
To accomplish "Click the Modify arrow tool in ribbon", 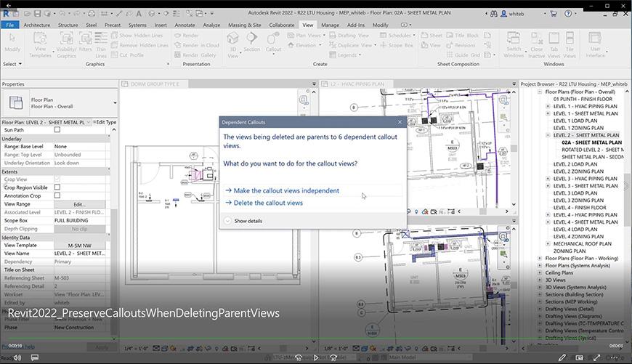I will (x=12, y=42).
